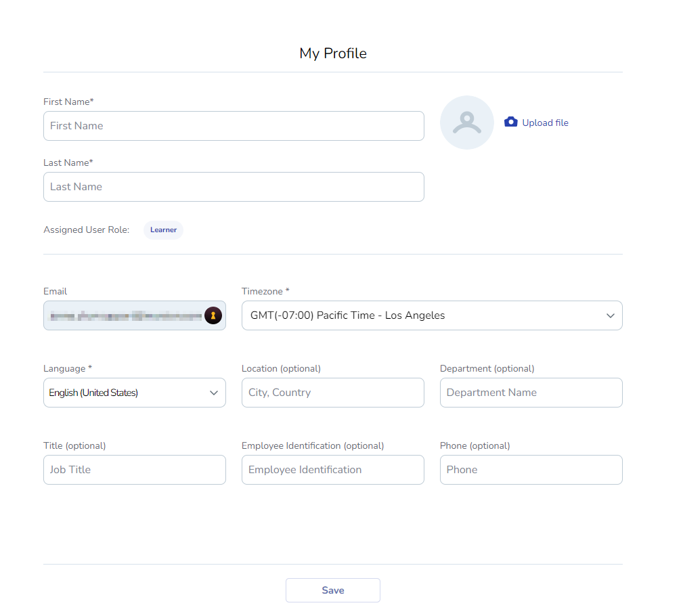Open the Language dropdown
683x616 pixels.
pyautogui.click(x=134, y=393)
